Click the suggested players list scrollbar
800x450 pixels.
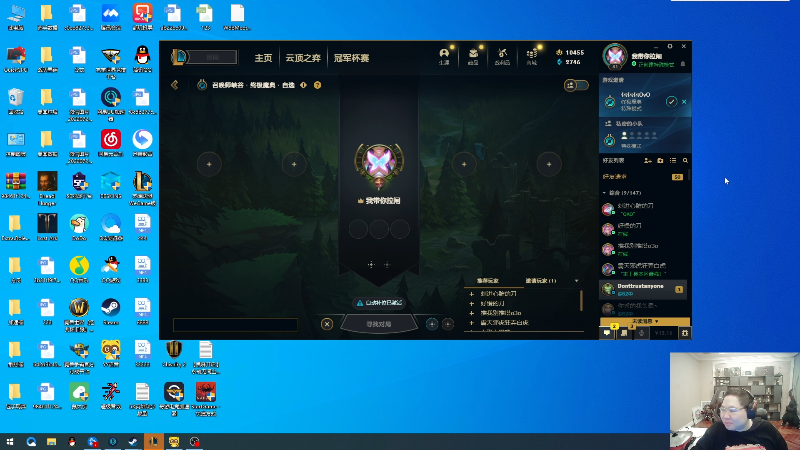tap(581, 301)
